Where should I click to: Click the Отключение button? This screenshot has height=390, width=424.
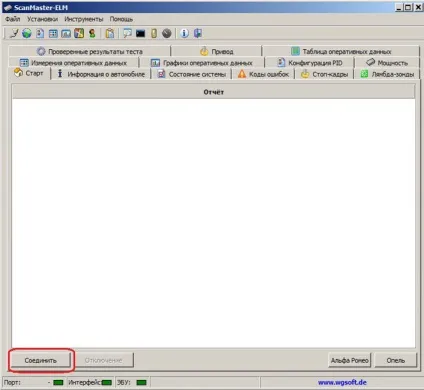pos(103,360)
